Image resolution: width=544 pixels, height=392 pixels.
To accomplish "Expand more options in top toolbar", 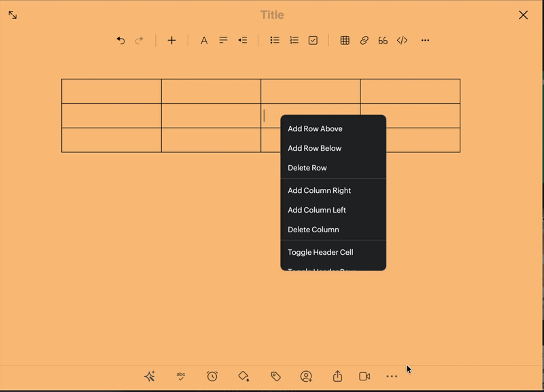I will (425, 41).
